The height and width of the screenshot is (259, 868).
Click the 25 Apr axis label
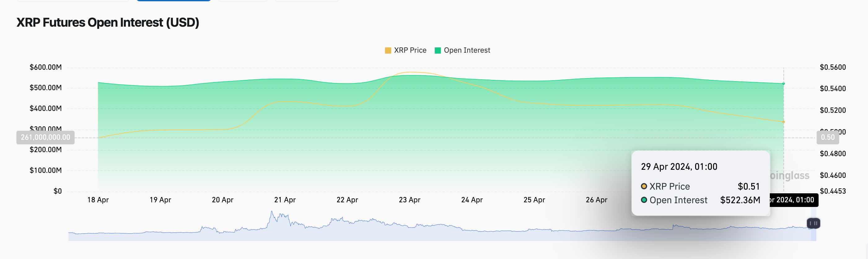click(534, 200)
